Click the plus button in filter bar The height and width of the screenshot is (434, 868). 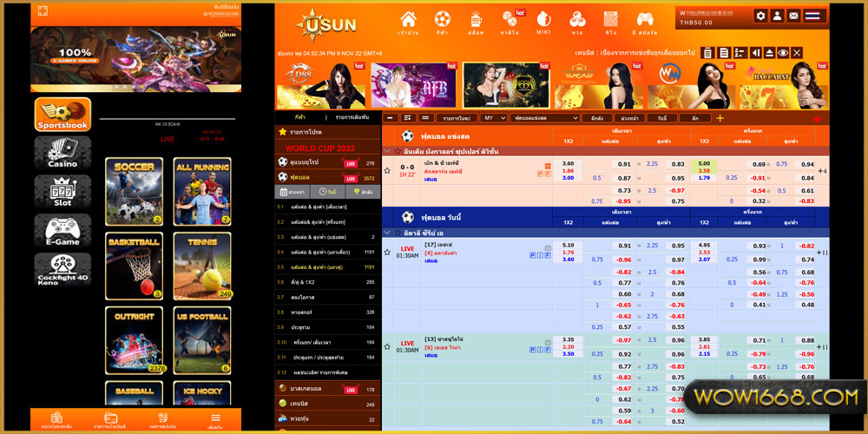coord(720,118)
